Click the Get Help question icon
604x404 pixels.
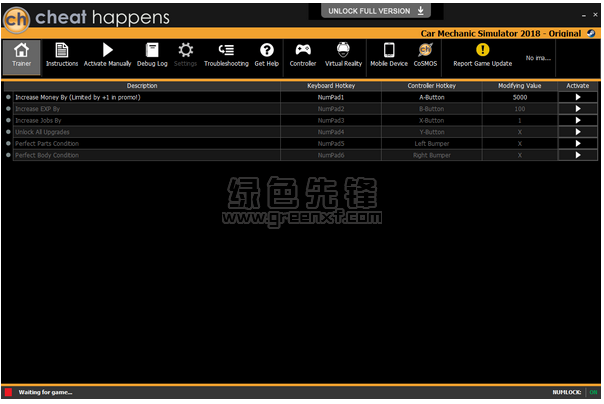pyautogui.click(x=267, y=50)
